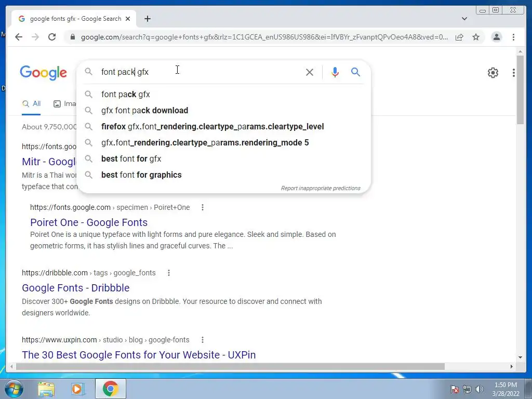Select suggestion 'best font for gfx'
532x399 pixels.
click(224, 159)
